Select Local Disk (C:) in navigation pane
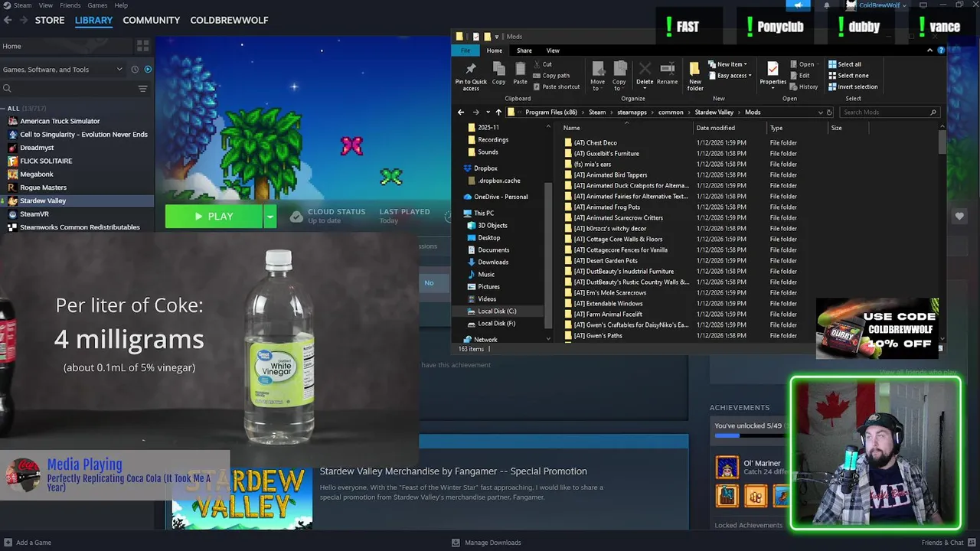This screenshot has height=551, width=980. 497,311
